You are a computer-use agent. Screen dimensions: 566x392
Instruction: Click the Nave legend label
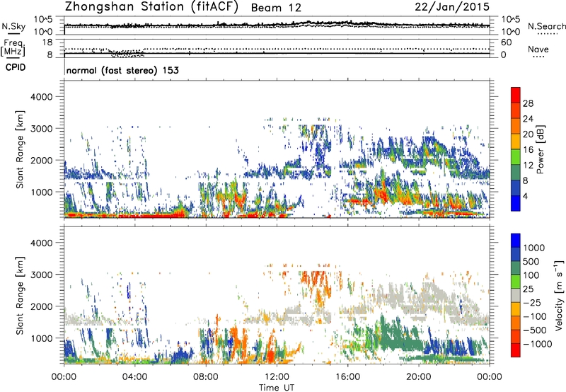[x=538, y=49]
